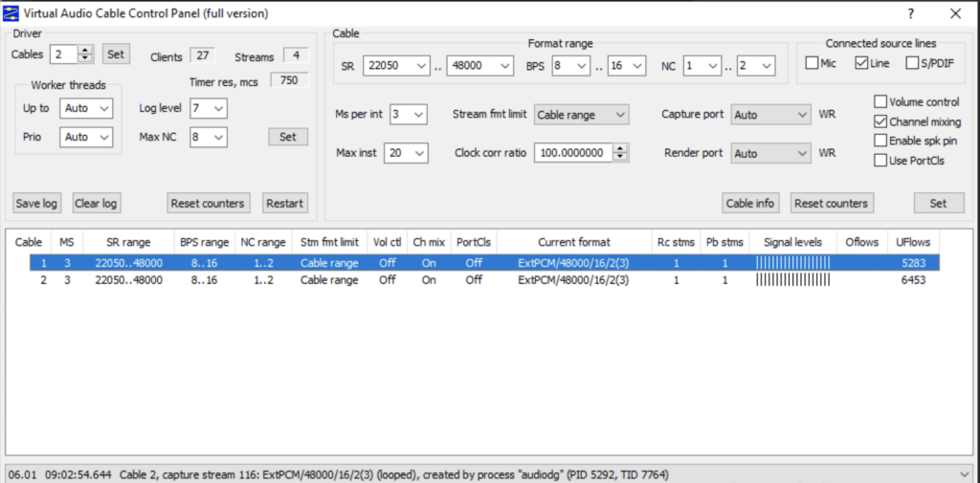The width and height of the screenshot is (980, 483).
Task: Click the Streams value 4
Action: click(297, 55)
